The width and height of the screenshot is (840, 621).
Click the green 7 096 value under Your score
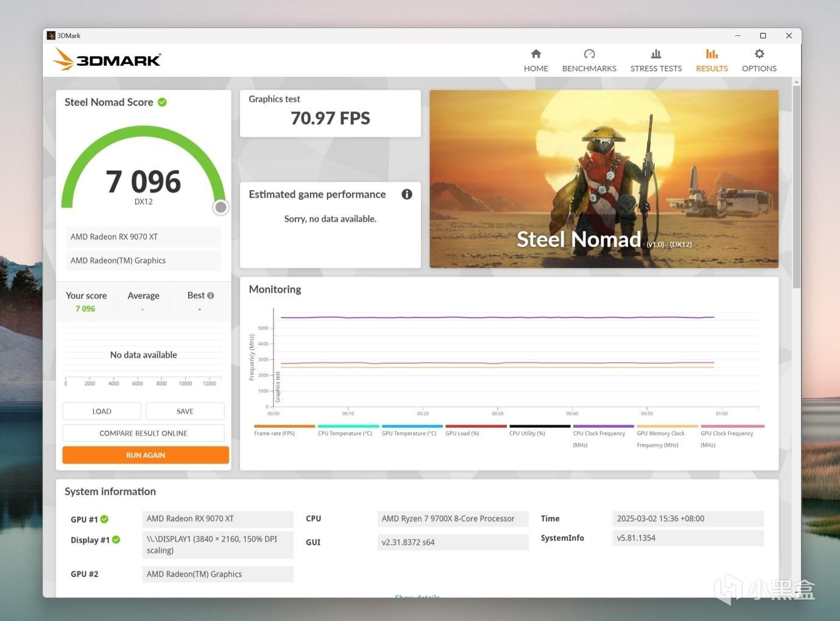click(x=85, y=309)
